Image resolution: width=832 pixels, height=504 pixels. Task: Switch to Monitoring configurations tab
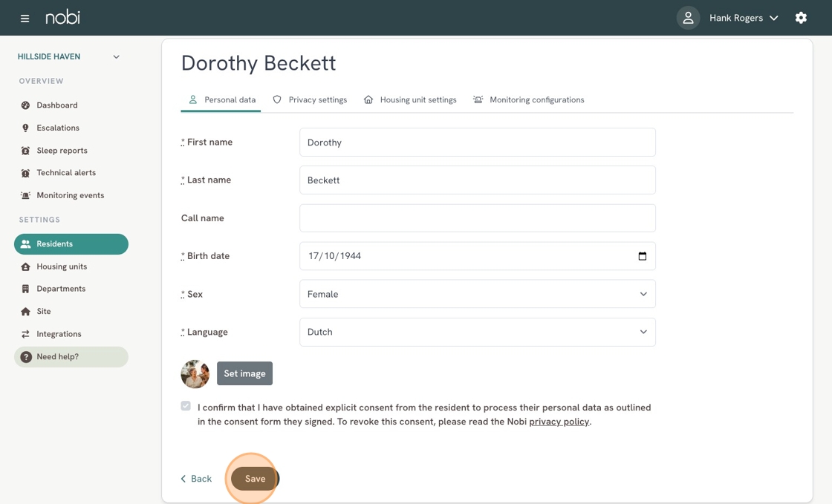pos(529,99)
